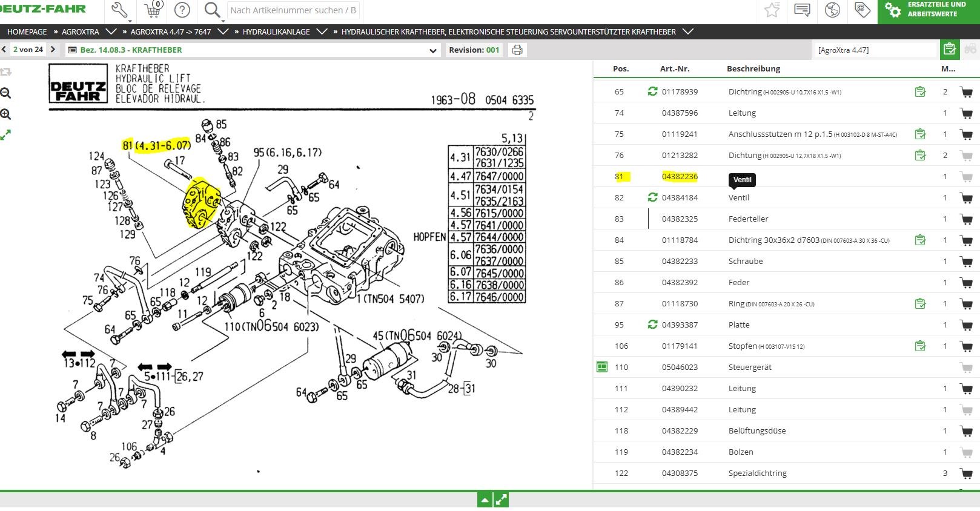This screenshot has height=511, width=980.
Task: Print the Kraftheber diagram page
Action: pos(517,50)
